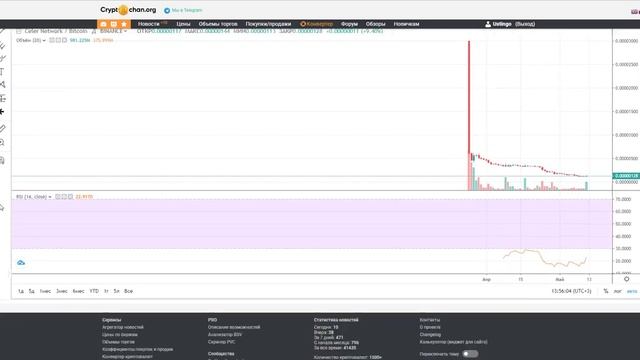The image size is (640, 360).
Task: Click the user profile icon
Action: point(488,24)
